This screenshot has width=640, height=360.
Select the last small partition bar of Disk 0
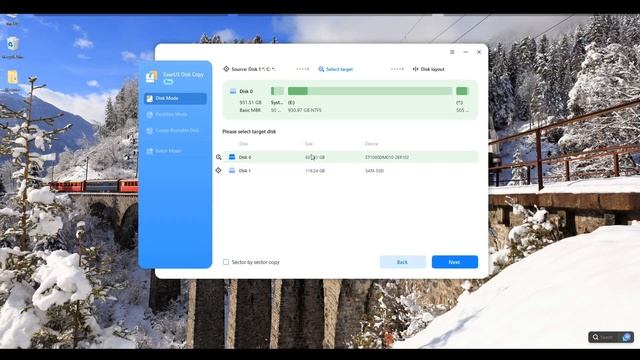pyautogui.click(x=462, y=91)
